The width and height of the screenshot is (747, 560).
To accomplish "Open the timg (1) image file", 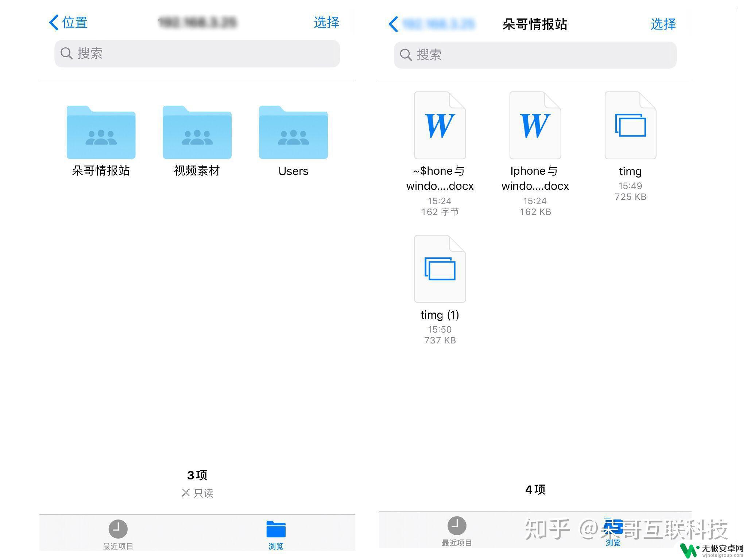I will [x=440, y=269].
